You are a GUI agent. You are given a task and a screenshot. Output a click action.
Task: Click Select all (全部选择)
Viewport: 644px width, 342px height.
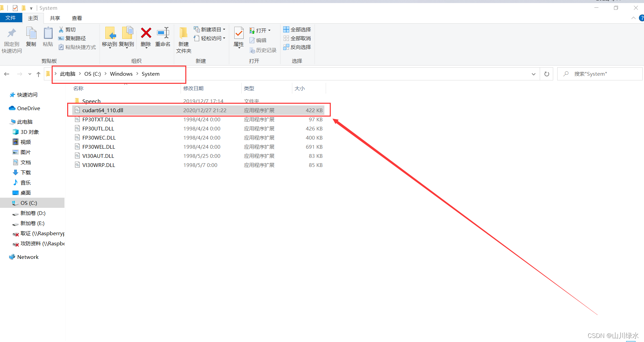297,29
